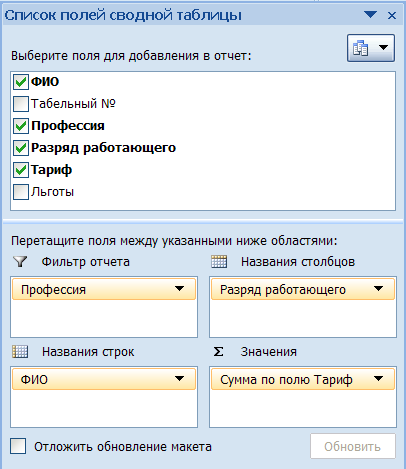Image resolution: width=406 pixels, height=469 pixels.
Task: Expand the ФИО row field dropdown
Action: (x=179, y=379)
